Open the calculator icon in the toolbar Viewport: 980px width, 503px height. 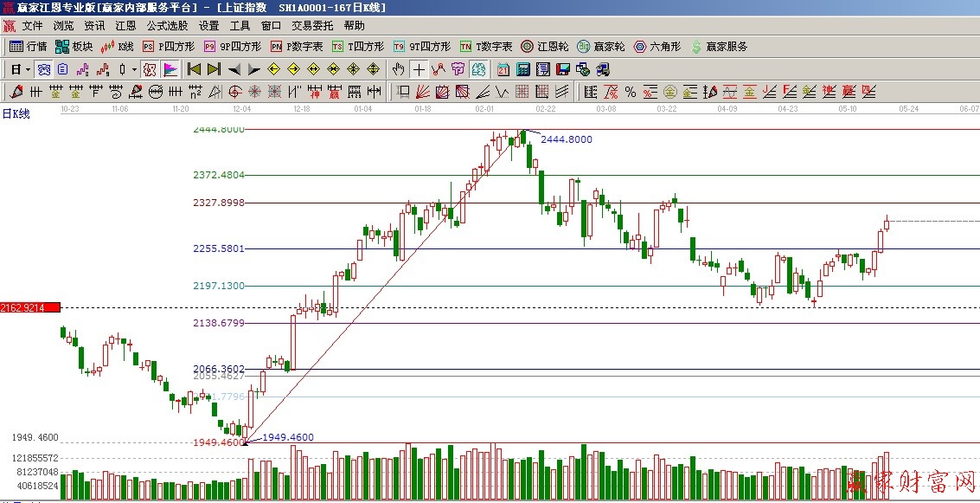pos(523,69)
